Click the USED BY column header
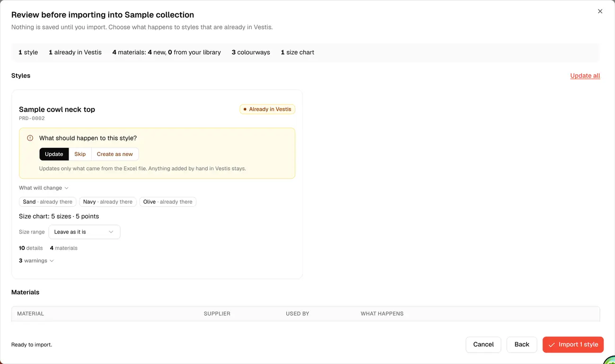615x364 pixels. 298,313
